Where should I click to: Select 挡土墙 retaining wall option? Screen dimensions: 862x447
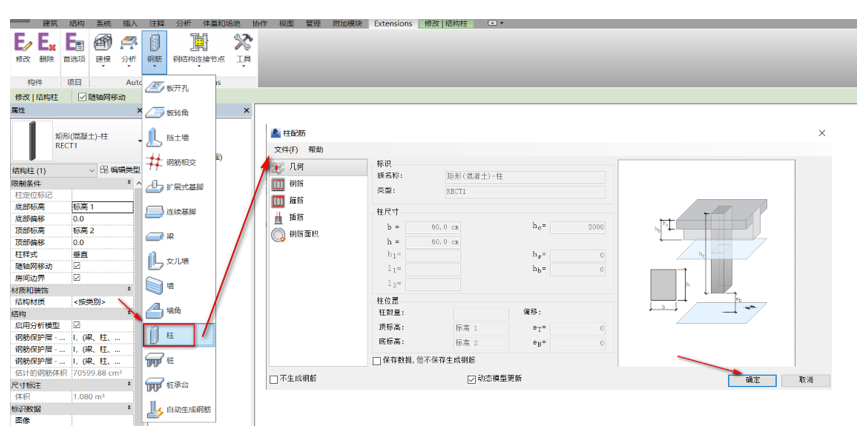tap(174, 137)
